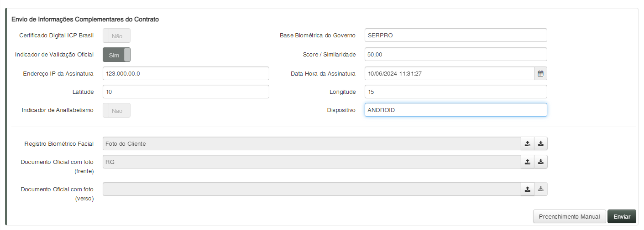
Task: Click the Certificado Digital ICP Brasil label
Action: click(57, 35)
